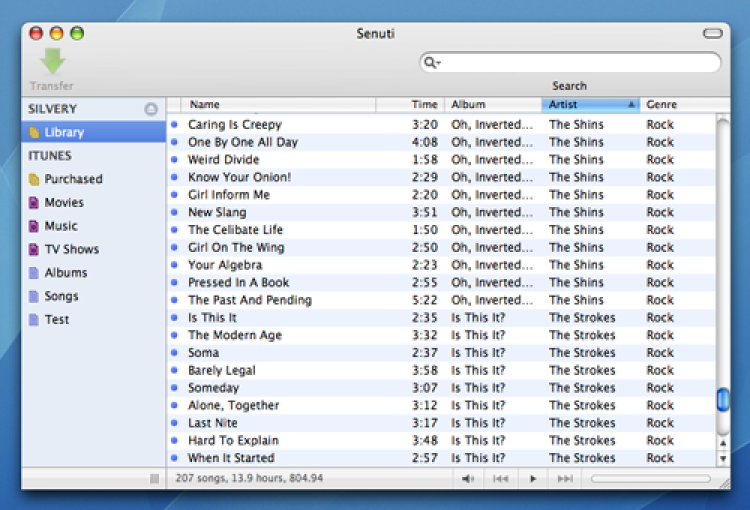
Task: Sort by the Name column header
Action: click(280, 104)
